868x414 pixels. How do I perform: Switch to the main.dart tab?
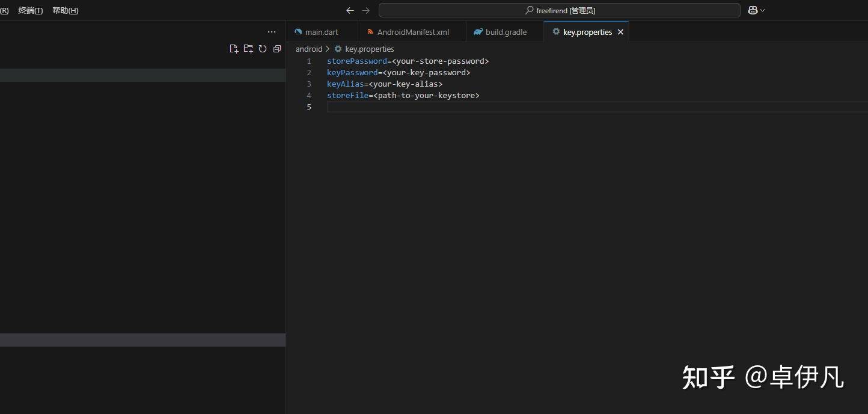tap(322, 32)
